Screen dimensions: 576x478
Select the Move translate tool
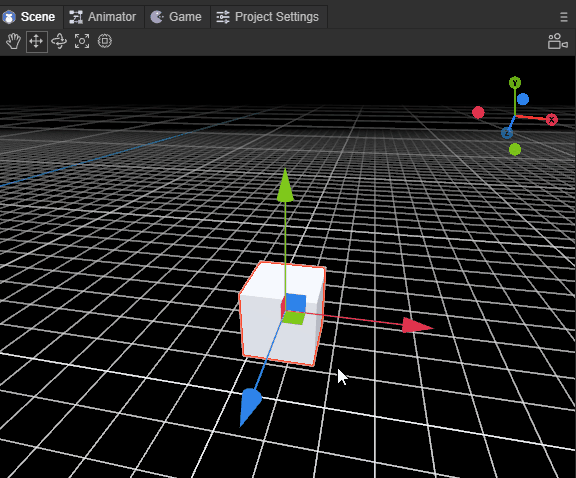pos(36,41)
